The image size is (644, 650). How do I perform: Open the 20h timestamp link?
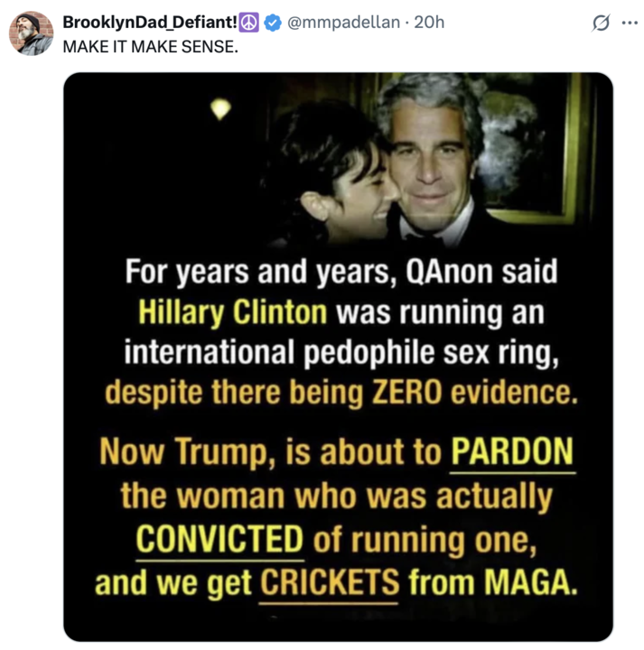coord(428,23)
